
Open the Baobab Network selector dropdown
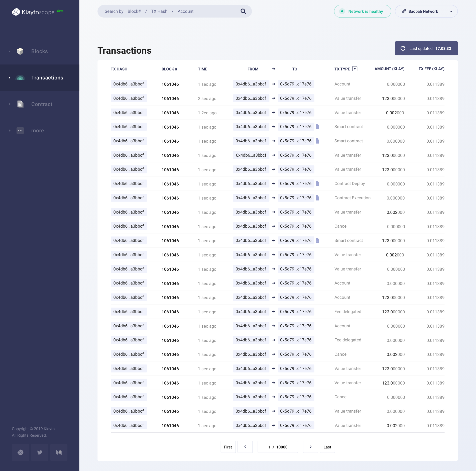pyautogui.click(x=426, y=11)
